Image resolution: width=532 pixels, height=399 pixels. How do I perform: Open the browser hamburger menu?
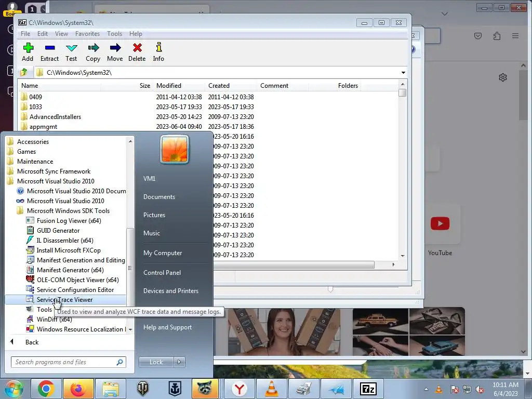point(515,36)
